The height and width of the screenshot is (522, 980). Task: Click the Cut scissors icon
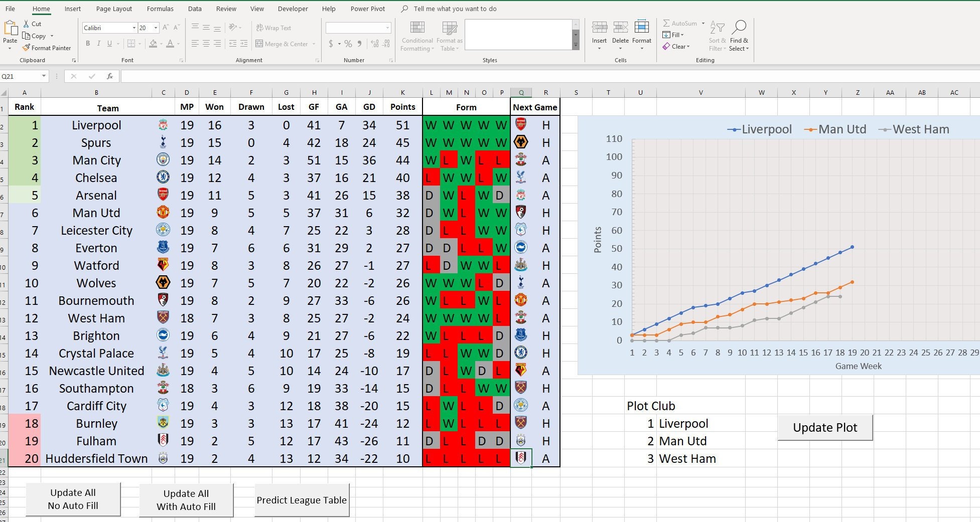[26, 24]
